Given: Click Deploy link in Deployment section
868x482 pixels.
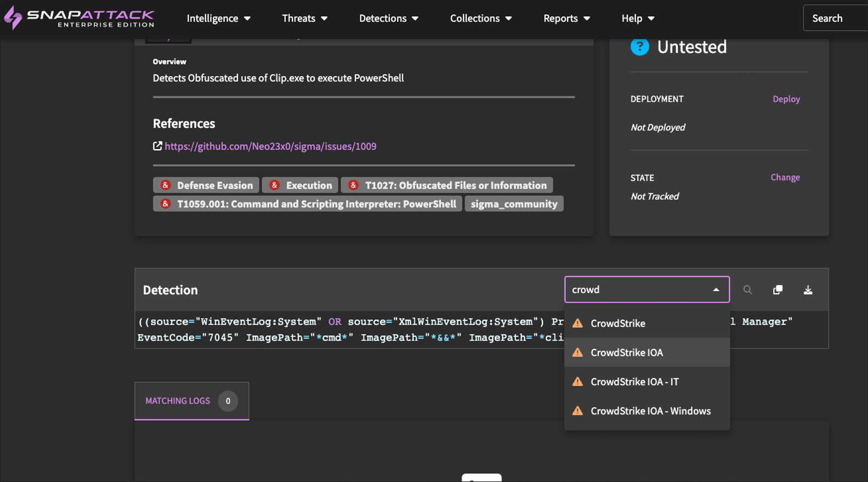Looking at the screenshot, I should tap(786, 99).
